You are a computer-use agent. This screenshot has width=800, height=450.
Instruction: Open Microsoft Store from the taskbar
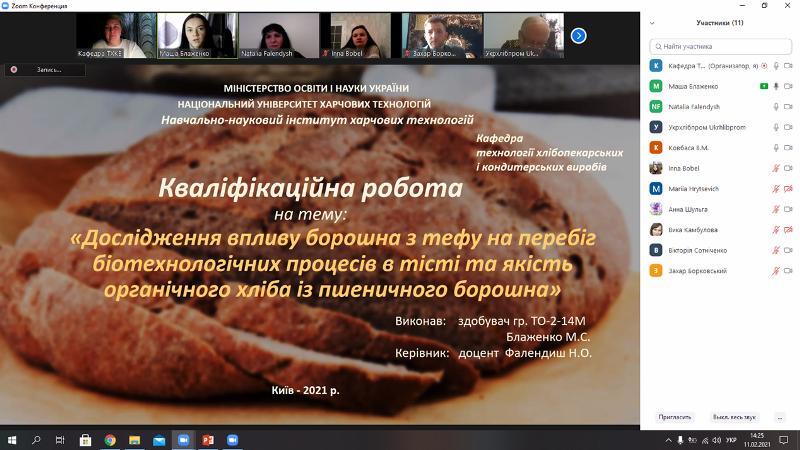click(x=85, y=440)
